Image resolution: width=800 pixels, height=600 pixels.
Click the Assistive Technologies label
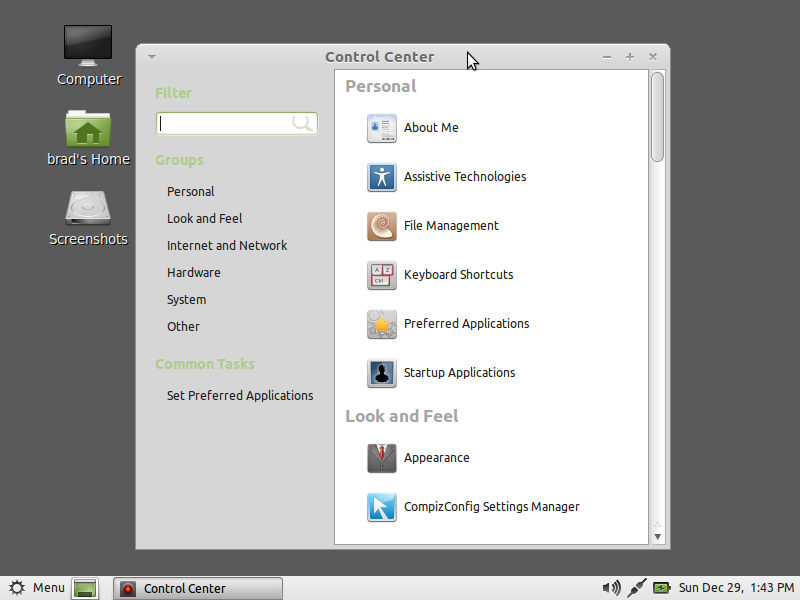(465, 177)
